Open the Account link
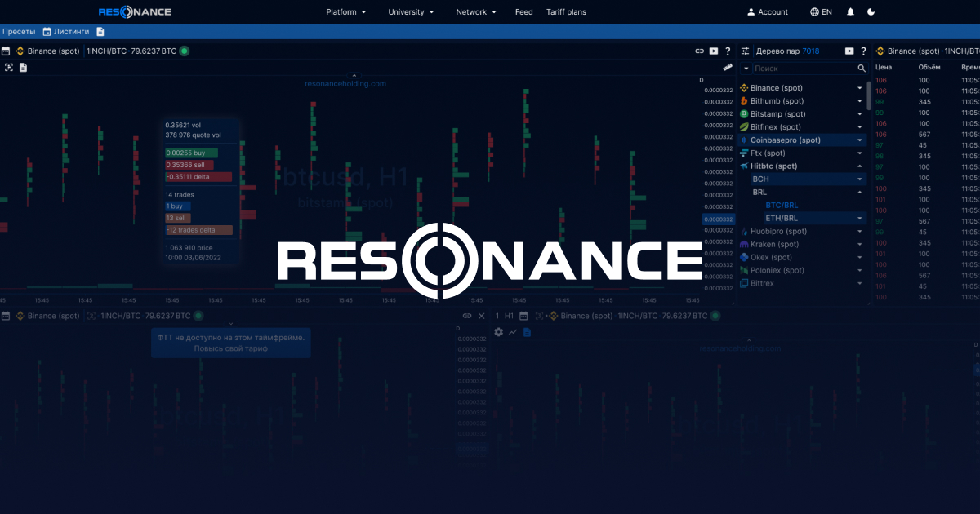Viewport: 980px width, 514px height. pyautogui.click(x=767, y=12)
